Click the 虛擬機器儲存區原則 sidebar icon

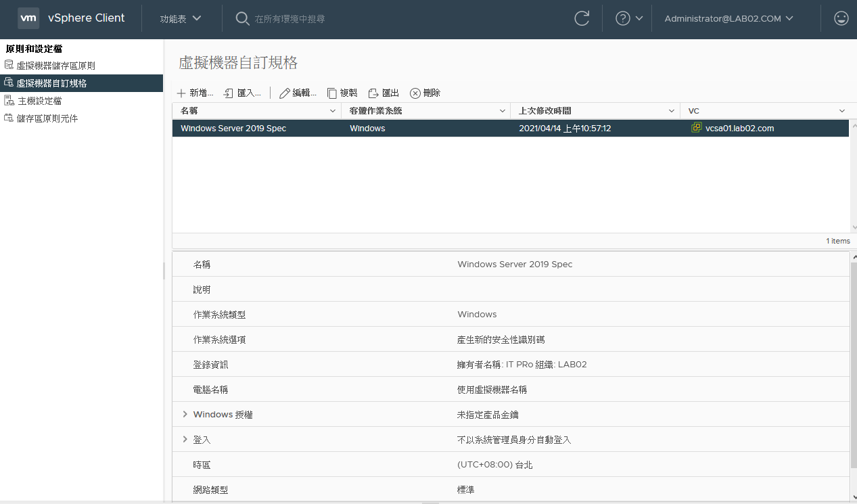pyautogui.click(x=9, y=65)
